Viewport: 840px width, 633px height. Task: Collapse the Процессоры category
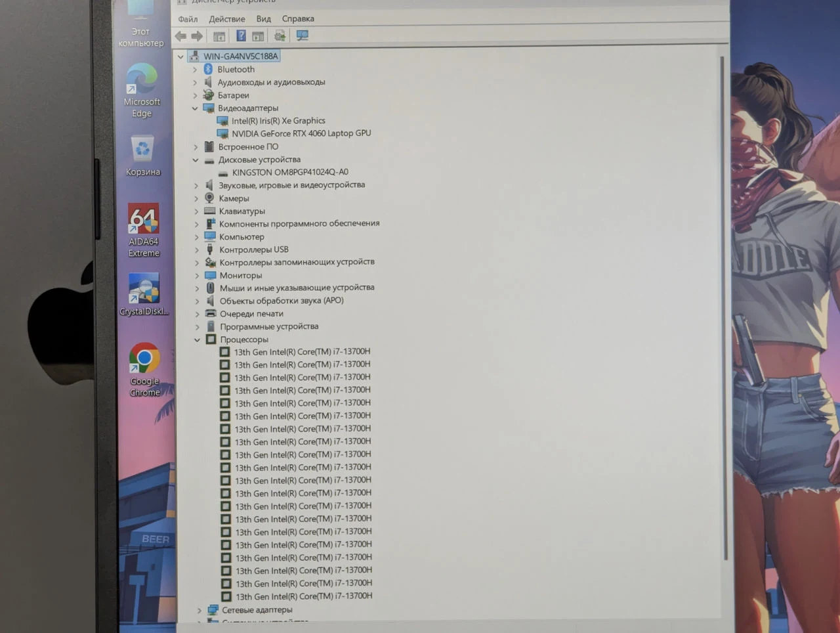click(197, 339)
